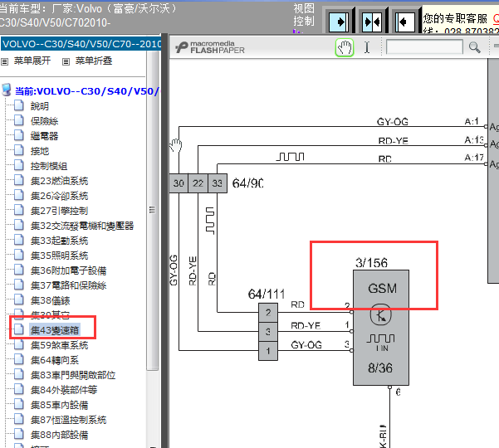Viewport: 499px width, 448px height.
Task: Expand all menus with 菜单展开
Action: point(33,61)
